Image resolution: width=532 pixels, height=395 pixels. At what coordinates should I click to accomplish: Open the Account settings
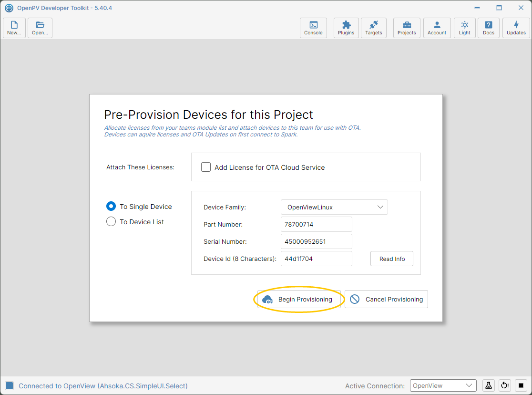coord(437,28)
